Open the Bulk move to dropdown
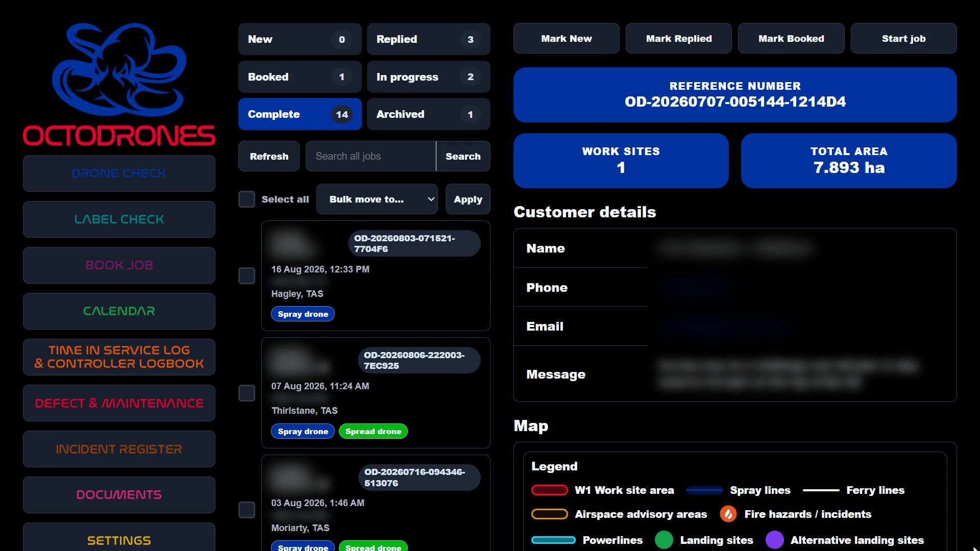The image size is (980, 551). [x=377, y=199]
